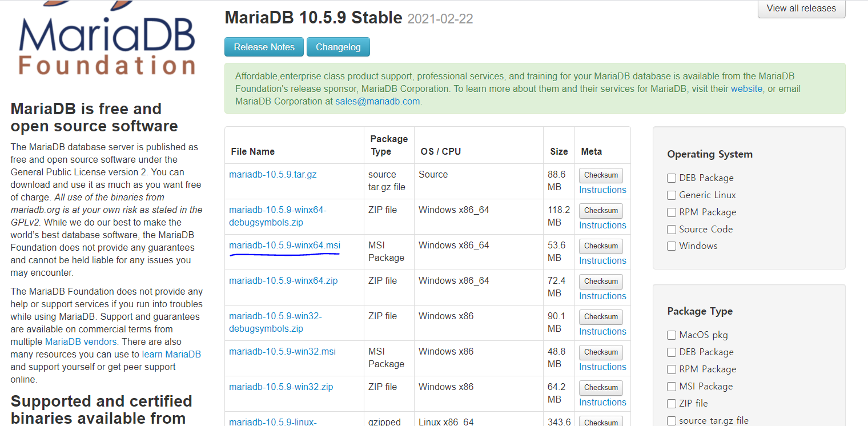Viewport: 868px width, 426px height.
Task: Check the Source Code filter
Action: click(672, 230)
